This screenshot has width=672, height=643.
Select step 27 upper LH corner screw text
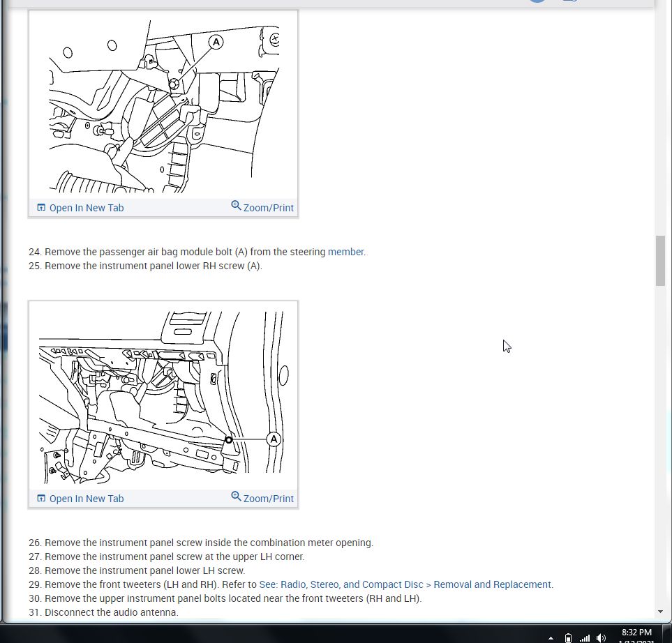tap(166, 557)
